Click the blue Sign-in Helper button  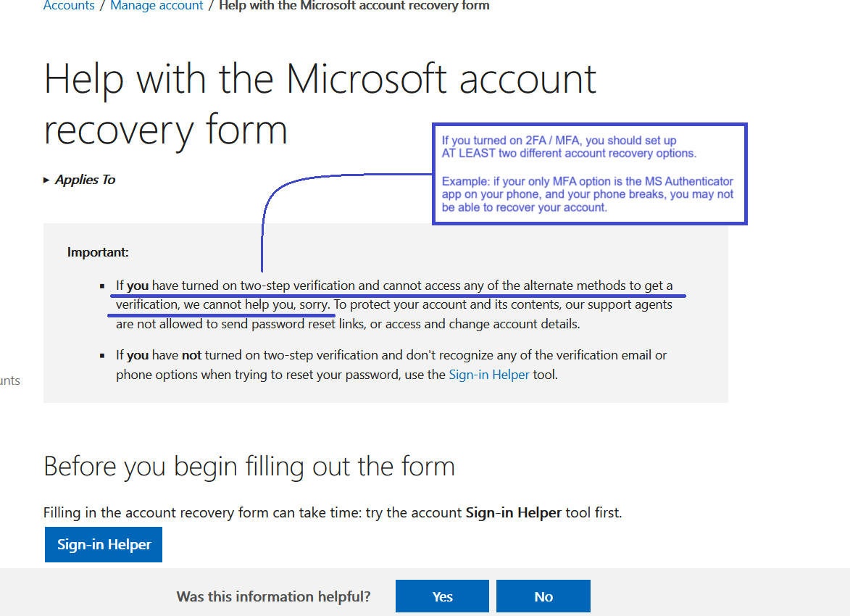pos(104,544)
